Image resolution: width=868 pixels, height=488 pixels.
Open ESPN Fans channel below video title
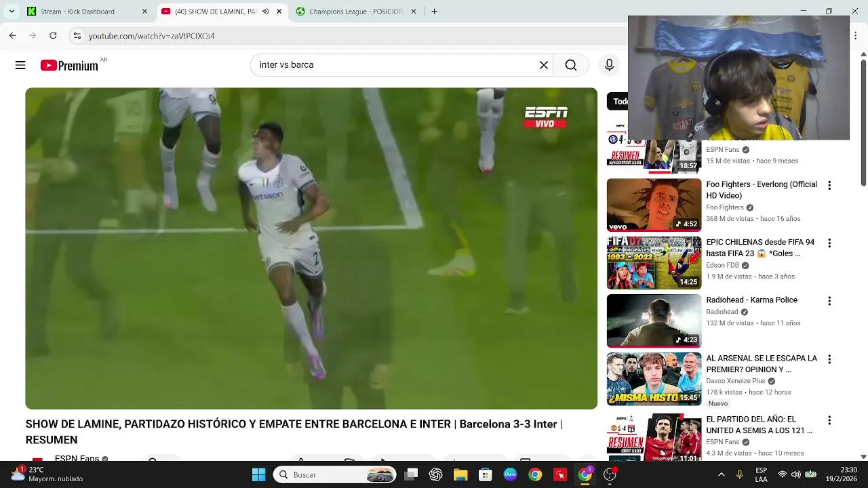click(x=77, y=458)
